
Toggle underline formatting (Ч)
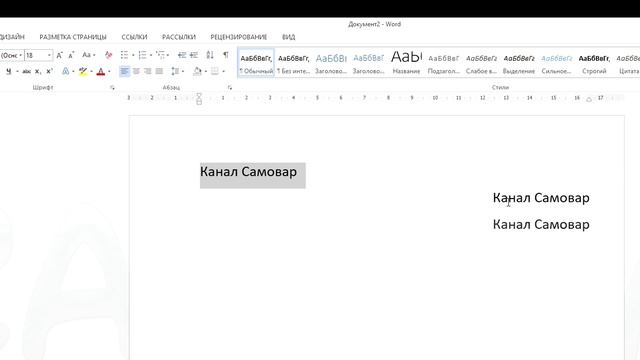(9, 71)
